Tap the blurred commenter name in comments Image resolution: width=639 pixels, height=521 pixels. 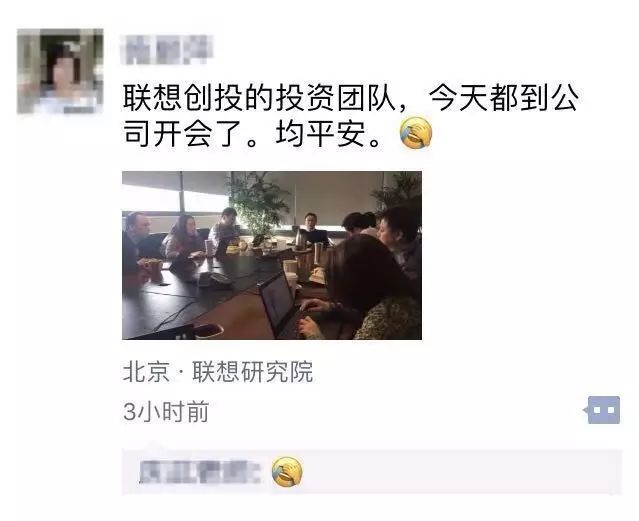pos(200,472)
